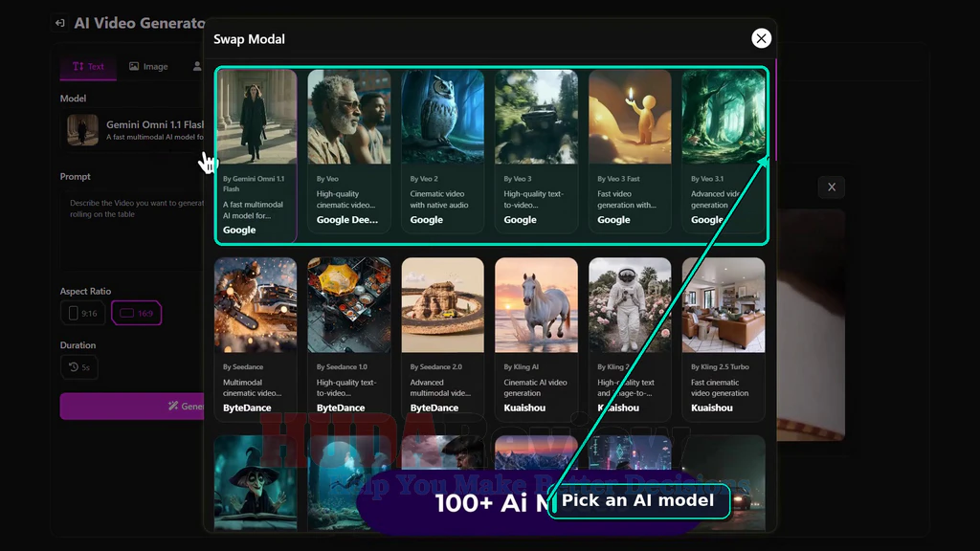
Task: Select the Veo 3.1 forest model card
Action: point(724,150)
